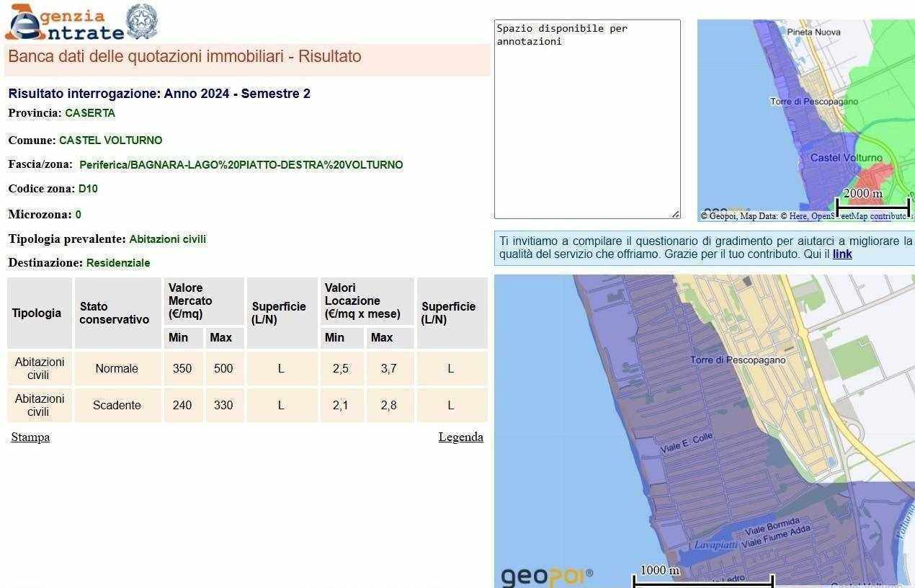Select the Normale stato conservativo cell
The width and height of the screenshot is (915, 588).
(117, 368)
